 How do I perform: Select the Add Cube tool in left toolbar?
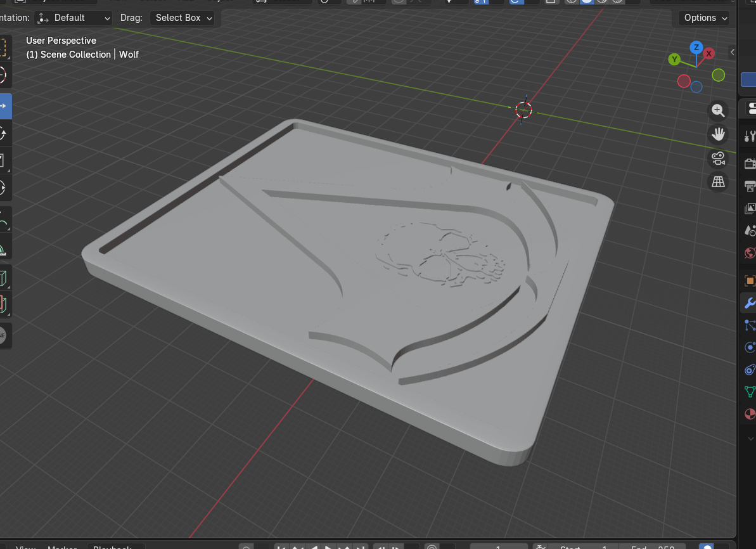(4, 278)
